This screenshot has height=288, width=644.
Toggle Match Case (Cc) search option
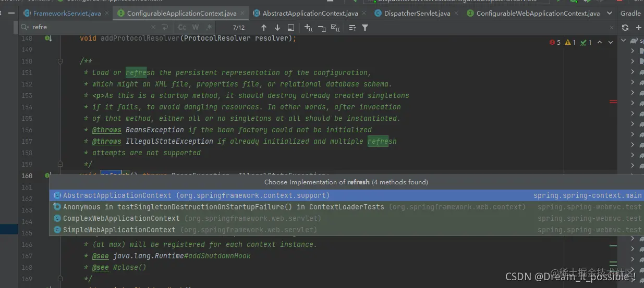[182, 27]
